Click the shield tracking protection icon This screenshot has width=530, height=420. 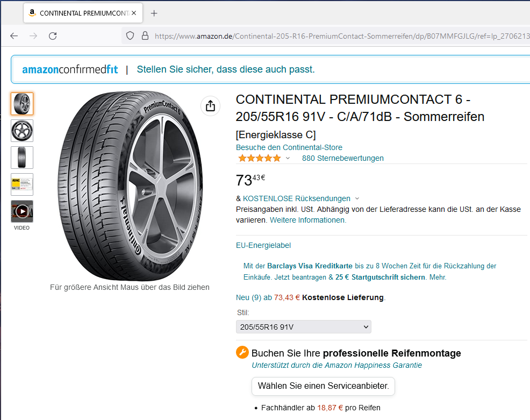130,35
